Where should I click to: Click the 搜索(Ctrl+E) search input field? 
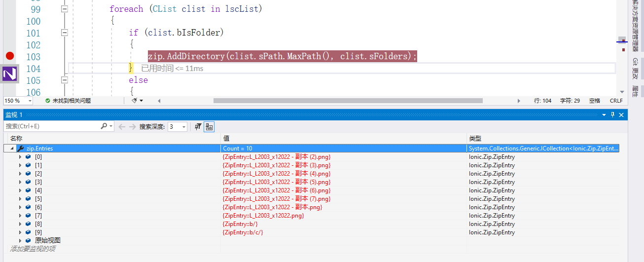(x=52, y=127)
